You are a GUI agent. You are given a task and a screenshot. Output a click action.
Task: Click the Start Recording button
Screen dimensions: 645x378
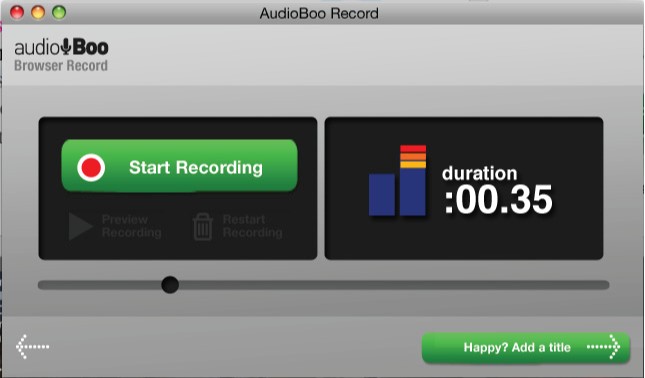click(x=179, y=166)
